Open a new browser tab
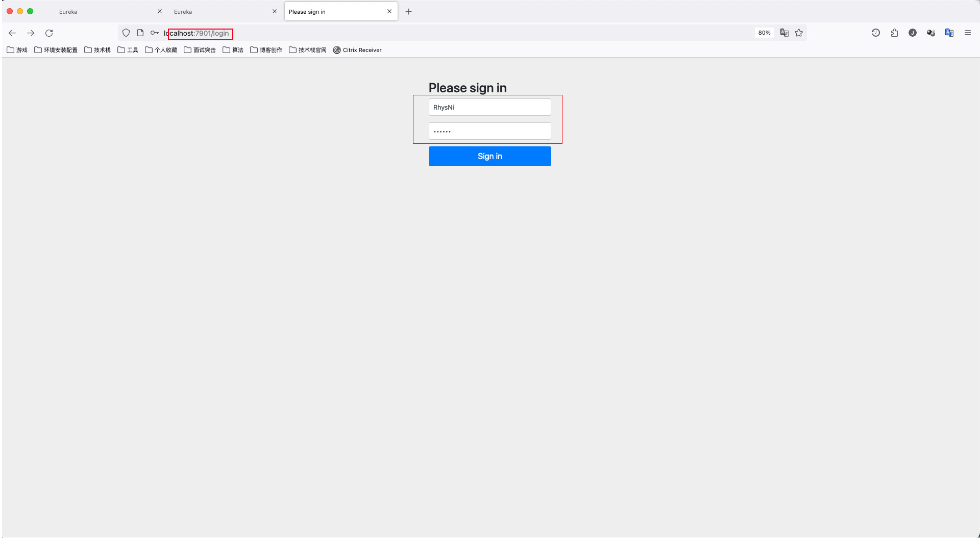Image resolution: width=980 pixels, height=538 pixels. pyautogui.click(x=409, y=12)
